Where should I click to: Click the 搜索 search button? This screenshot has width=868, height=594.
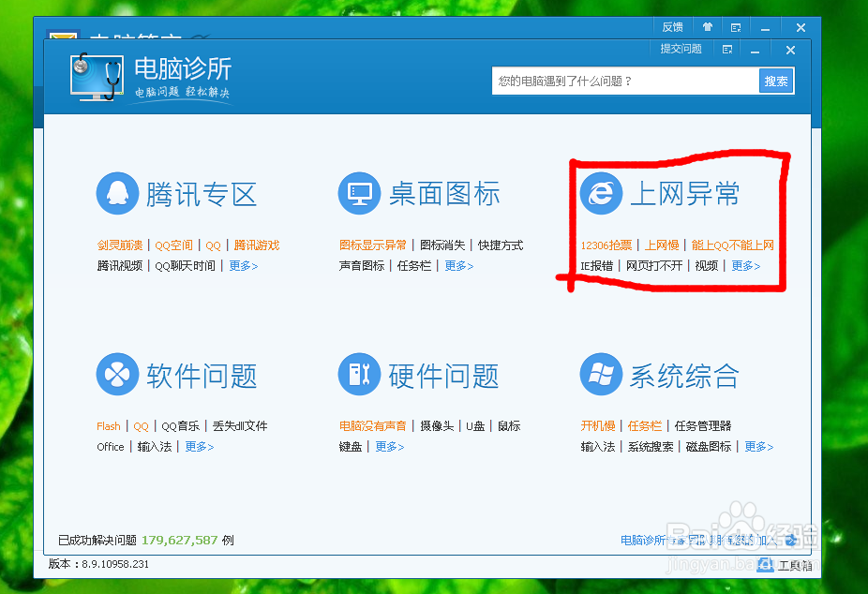click(776, 82)
